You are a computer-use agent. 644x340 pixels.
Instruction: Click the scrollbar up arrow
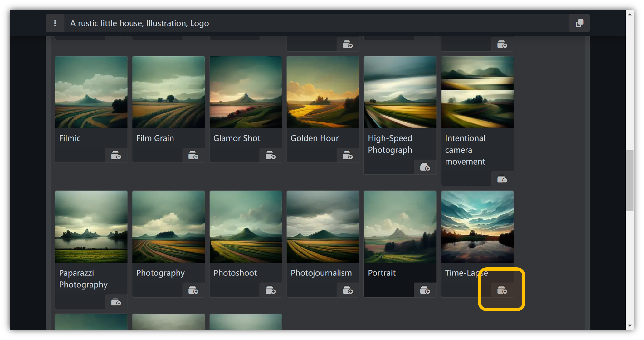pyautogui.click(x=630, y=14)
